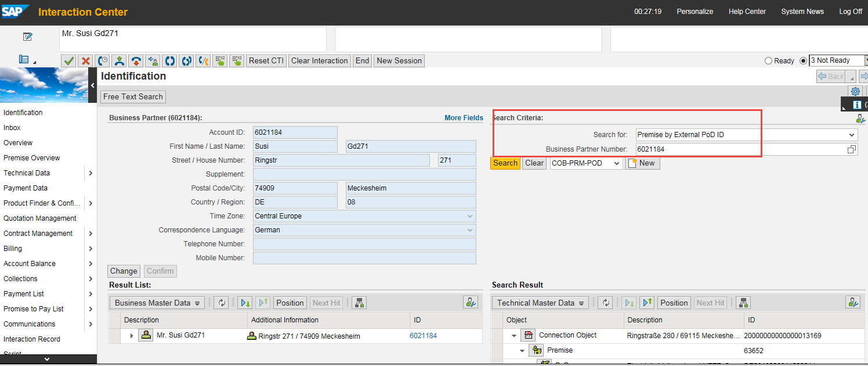
Task: Open the Time Zone dropdown
Action: tap(469, 216)
